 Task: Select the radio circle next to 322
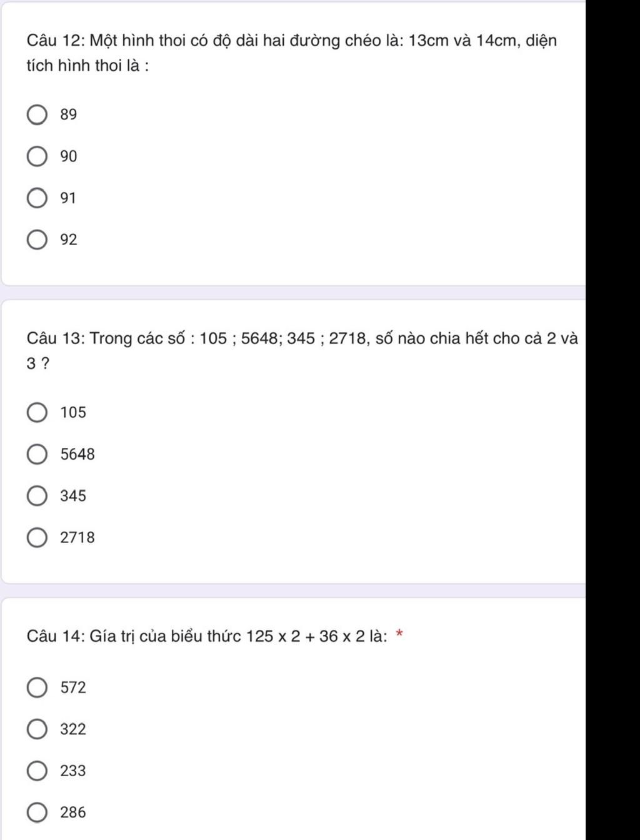coord(37,730)
